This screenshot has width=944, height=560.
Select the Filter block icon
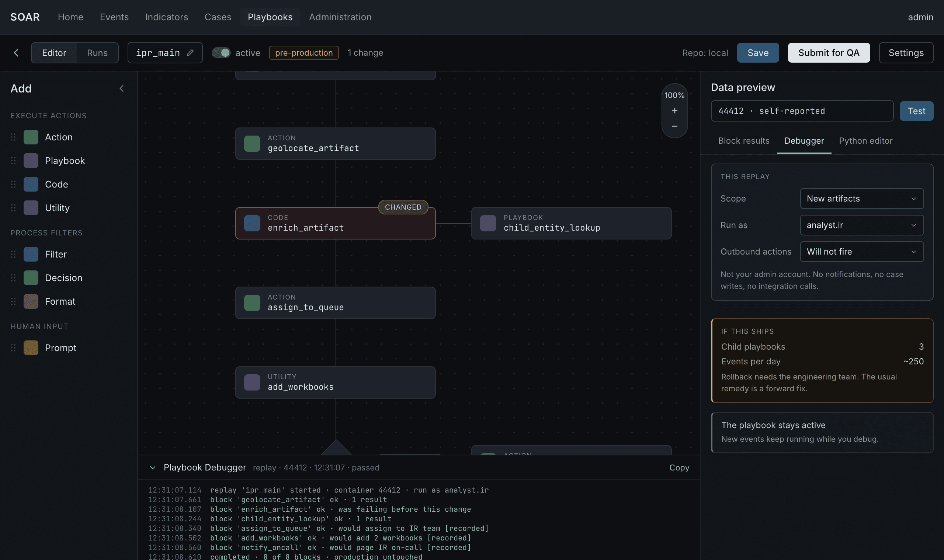point(31,254)
